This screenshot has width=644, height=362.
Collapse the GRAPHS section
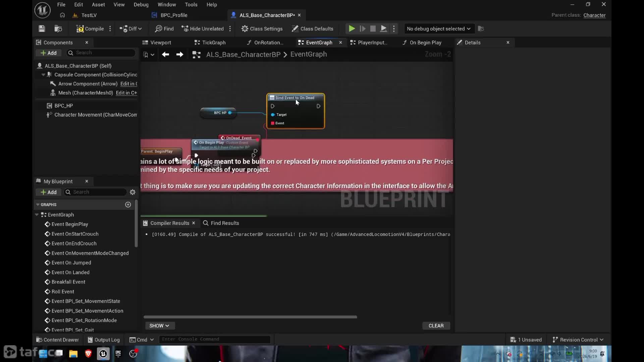click(x=38, y=205)
